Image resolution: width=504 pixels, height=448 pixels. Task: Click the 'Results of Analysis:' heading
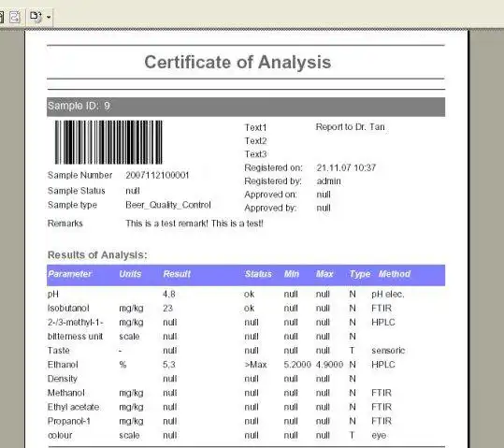97,254
